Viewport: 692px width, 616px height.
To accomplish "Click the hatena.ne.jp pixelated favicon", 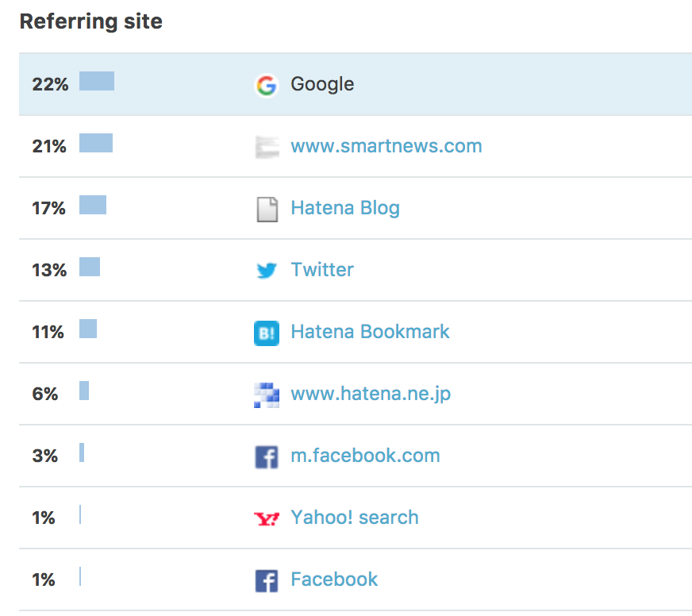I will [x=267, y=395].
